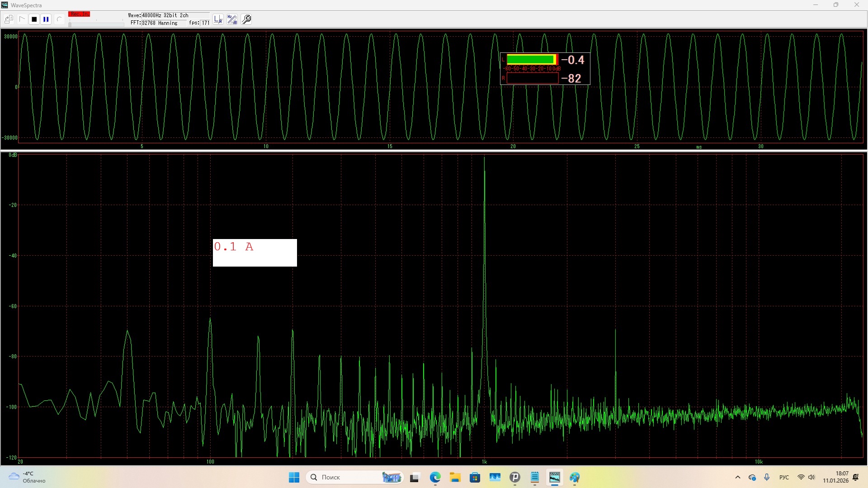The width and height of the screenshot is (868, 488).
Task: Expand the hidden system tray icons chevron
Action: [738, 477]
